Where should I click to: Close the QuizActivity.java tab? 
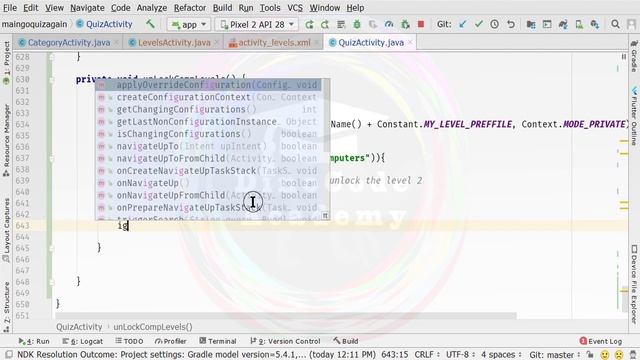coord(410,42)
